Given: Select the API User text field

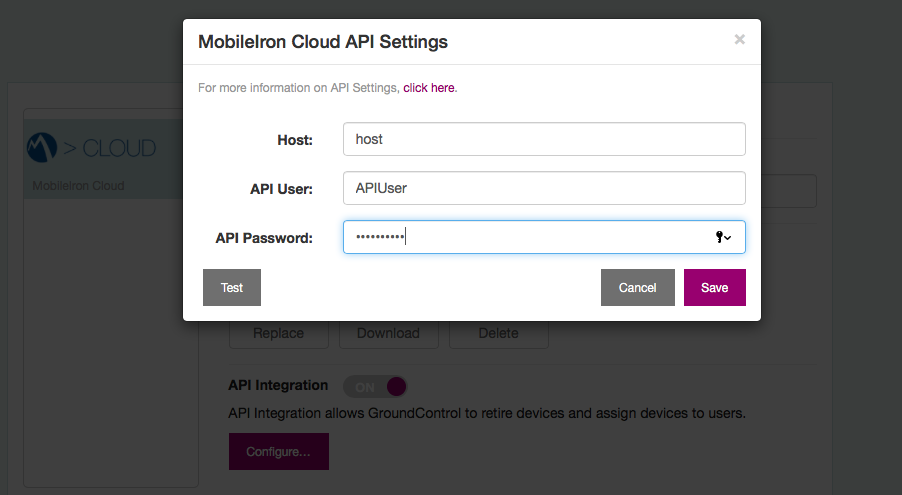Looking at the screenshot, I should tap(544, 188).
